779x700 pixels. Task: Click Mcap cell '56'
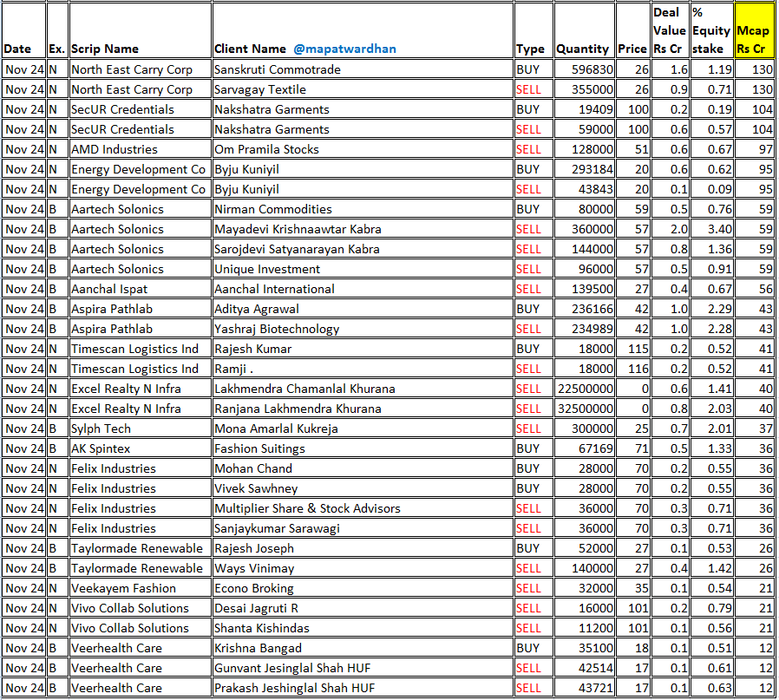coord(754,289)
